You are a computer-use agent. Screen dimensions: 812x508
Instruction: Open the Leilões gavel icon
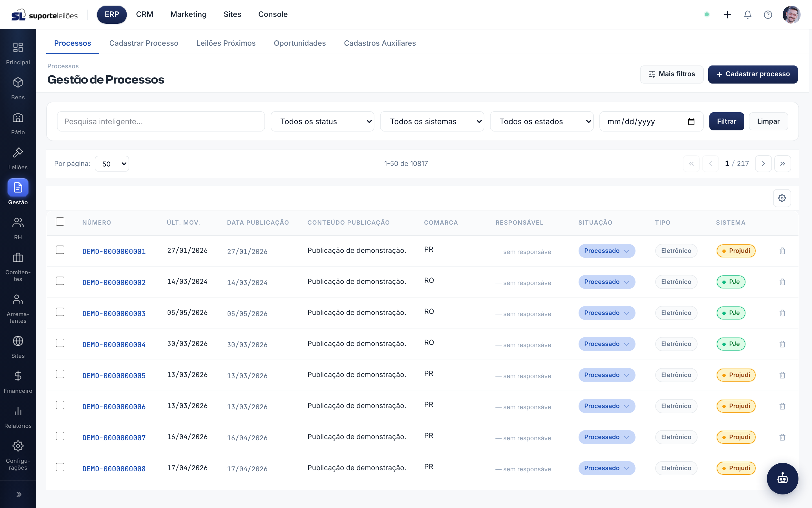(x=18, y=152)
